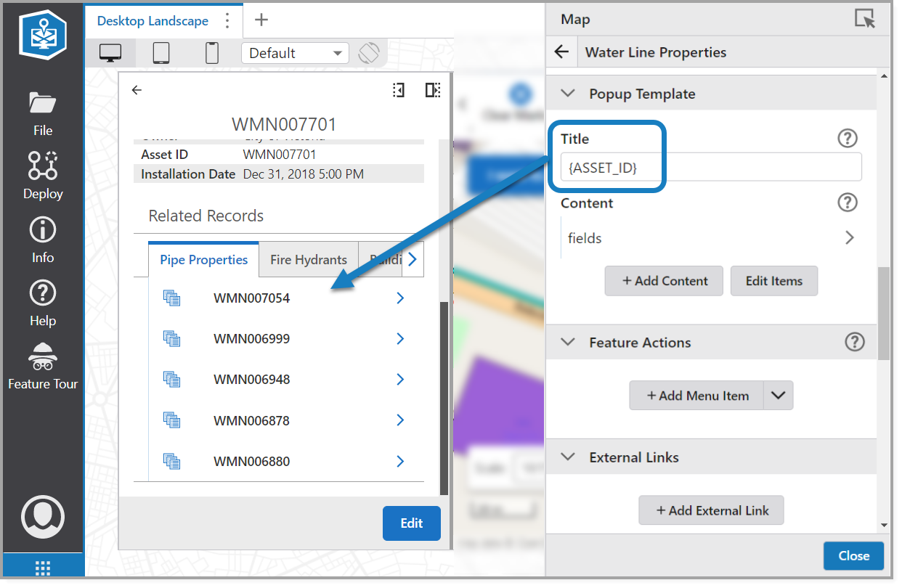902x588 pixels.
Task: Open the Info panel in sidebar
Action: pos(43,240)
